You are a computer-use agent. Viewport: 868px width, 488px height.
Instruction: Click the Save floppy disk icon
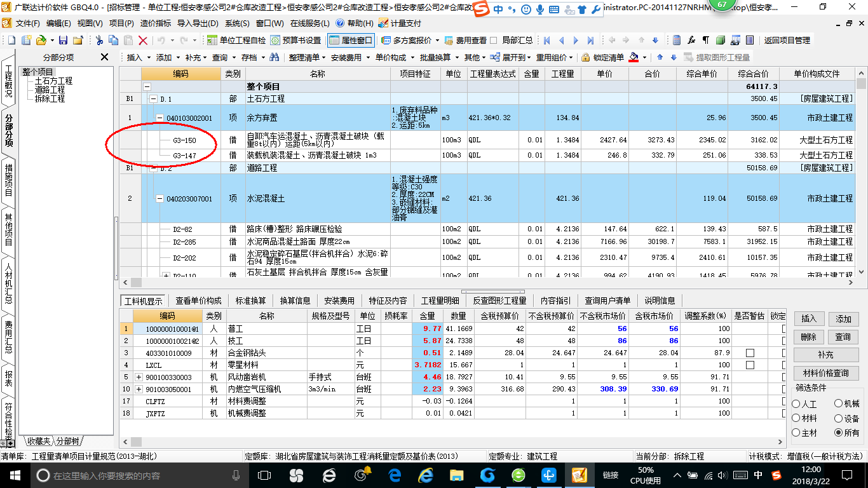64,40
